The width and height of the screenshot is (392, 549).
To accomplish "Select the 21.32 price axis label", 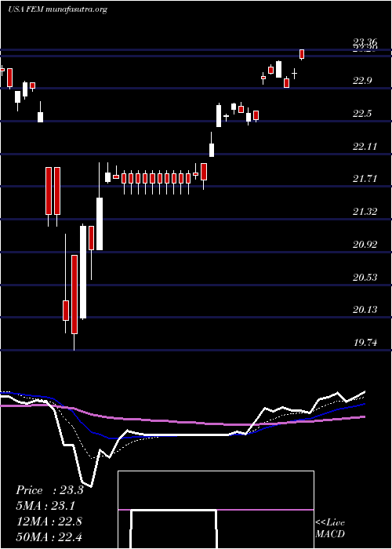I will click(x=365, y=212).
